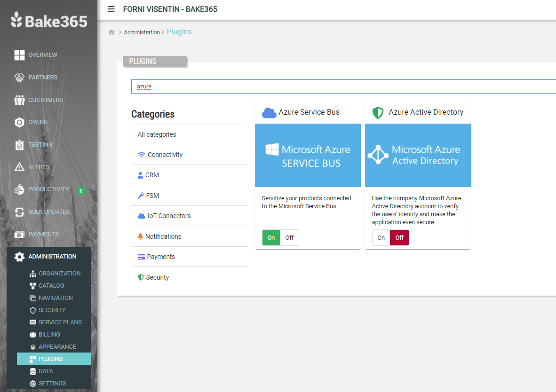Filter by FSM category
Viewport: 556px width, 392px height.
[x=190, y=196]
